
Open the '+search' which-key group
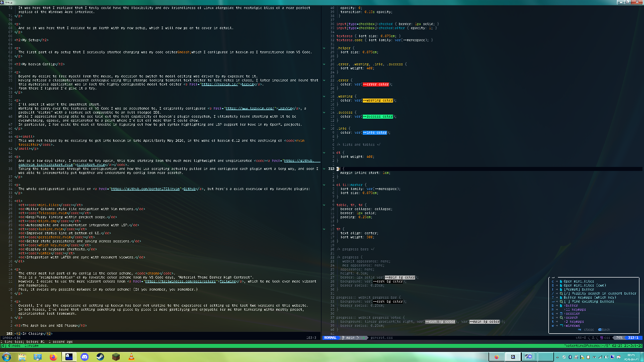tap(571, 318)
